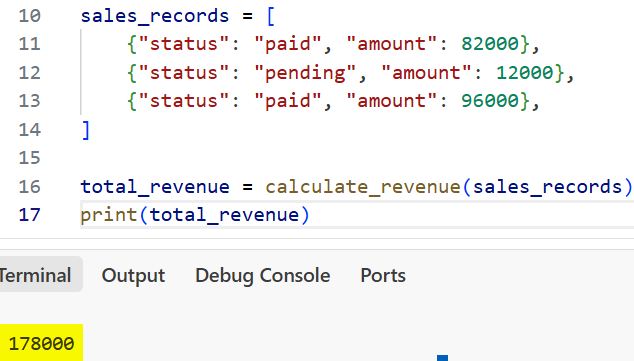Viewport: 634px width, 361px height.
Task: Click the value 96000 on line 13
Action: pyautogui.click(x=490, y=101)
